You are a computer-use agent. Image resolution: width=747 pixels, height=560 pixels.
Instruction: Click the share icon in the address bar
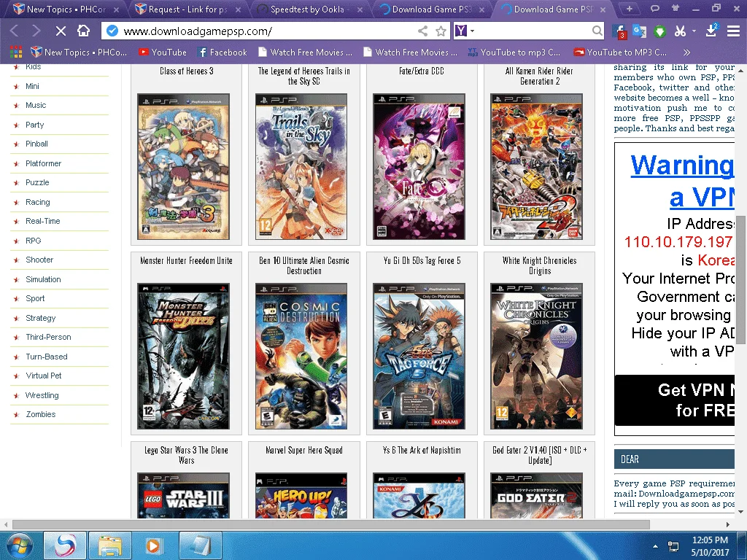(x=422, y=31)
